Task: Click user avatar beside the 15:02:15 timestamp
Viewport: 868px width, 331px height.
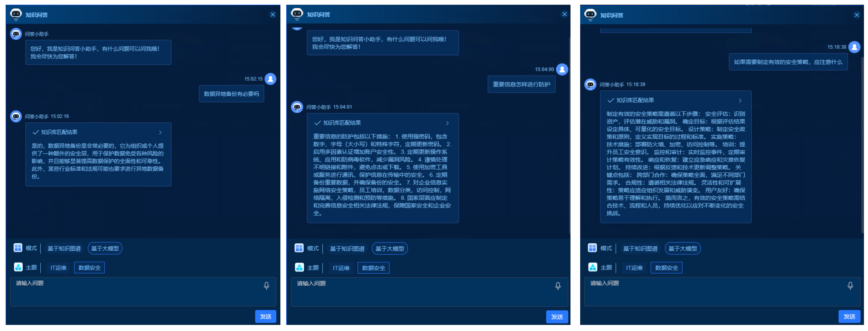Action: 270,79
